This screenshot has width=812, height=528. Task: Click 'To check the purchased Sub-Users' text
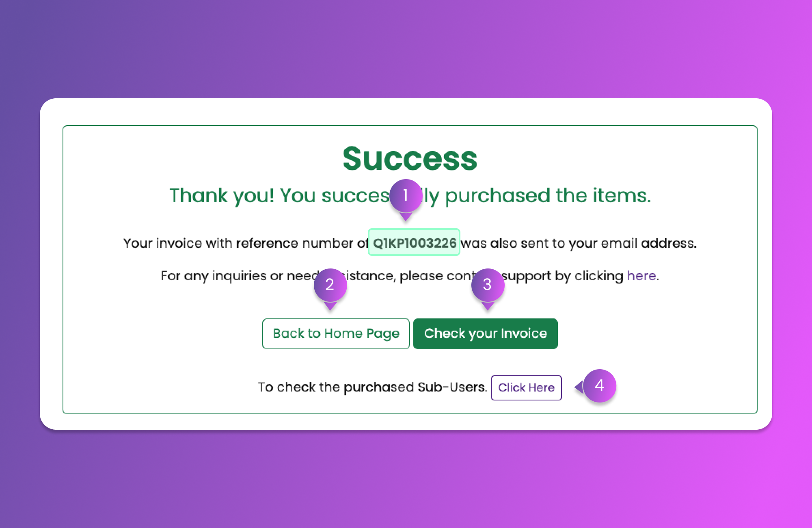coord(372,387)
